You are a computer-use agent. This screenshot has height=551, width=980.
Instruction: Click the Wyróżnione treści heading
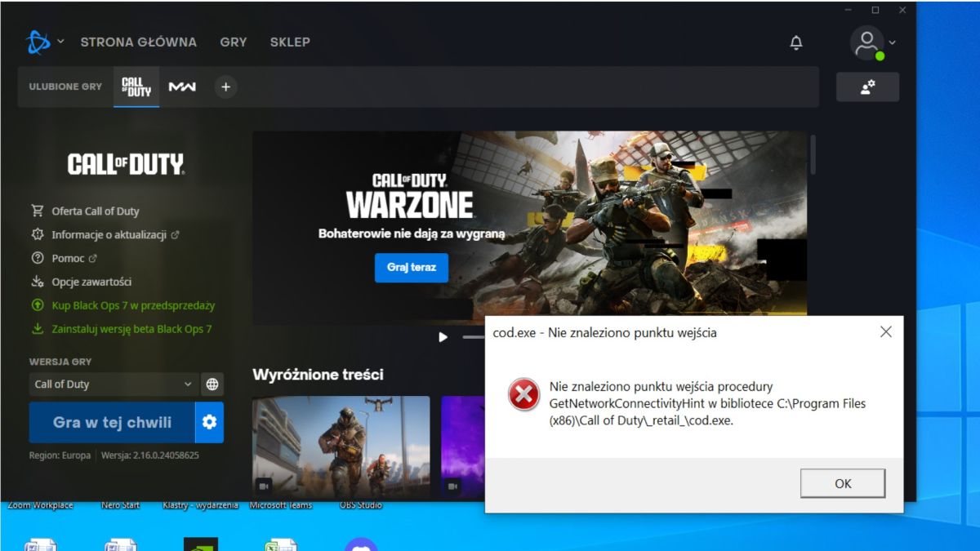pyautogui.click(x=318, y=375)
